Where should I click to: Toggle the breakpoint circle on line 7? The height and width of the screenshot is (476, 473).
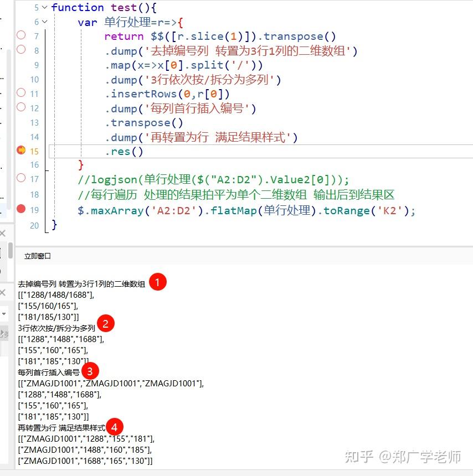click(22, 36)
